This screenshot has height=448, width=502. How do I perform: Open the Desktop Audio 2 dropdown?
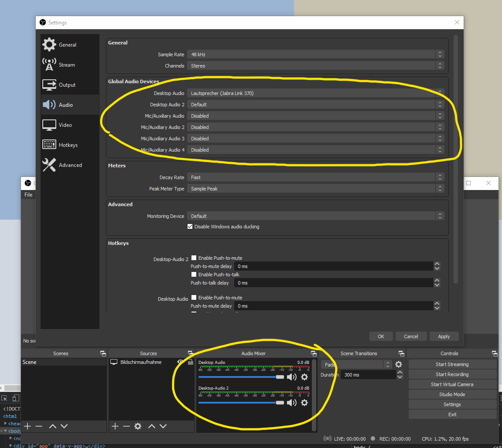point(315,104)
